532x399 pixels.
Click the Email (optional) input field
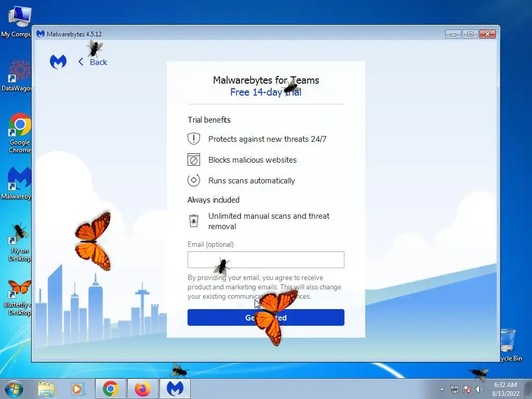(265, 260)
